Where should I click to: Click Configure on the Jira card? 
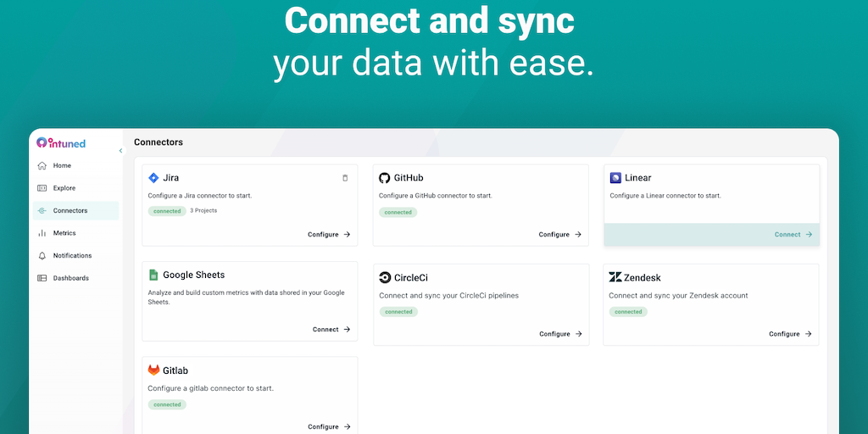pos(323,235)
